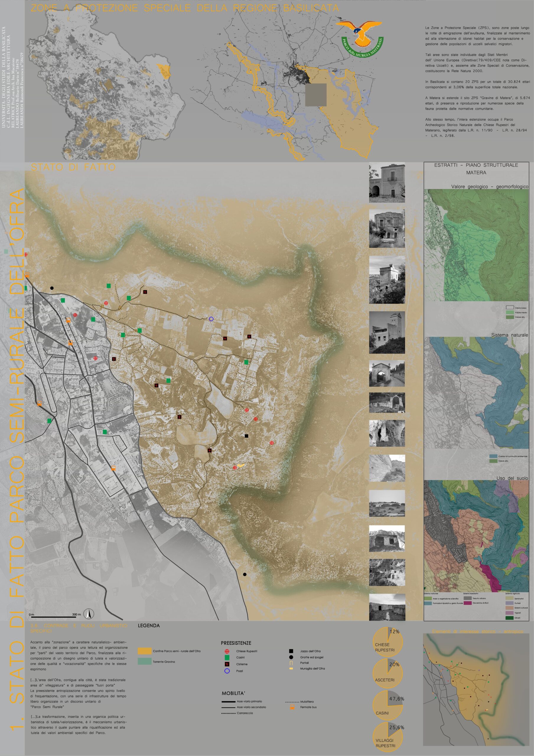
Task: Click the Valore medio swatch
Action: [x=510, y=312]
